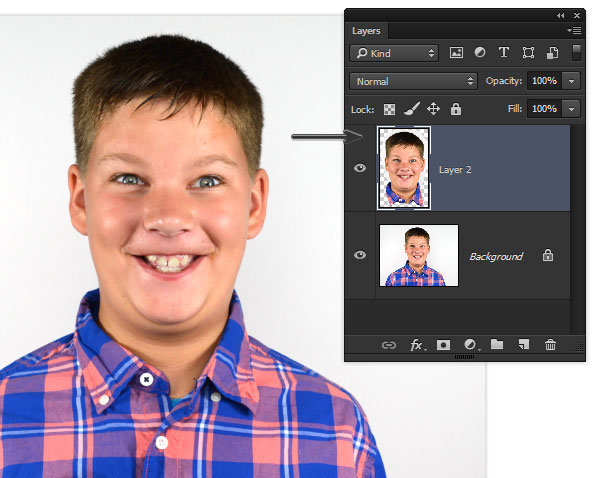Open the fx layer style menu

pyautogui.click(x=417, y=345)
